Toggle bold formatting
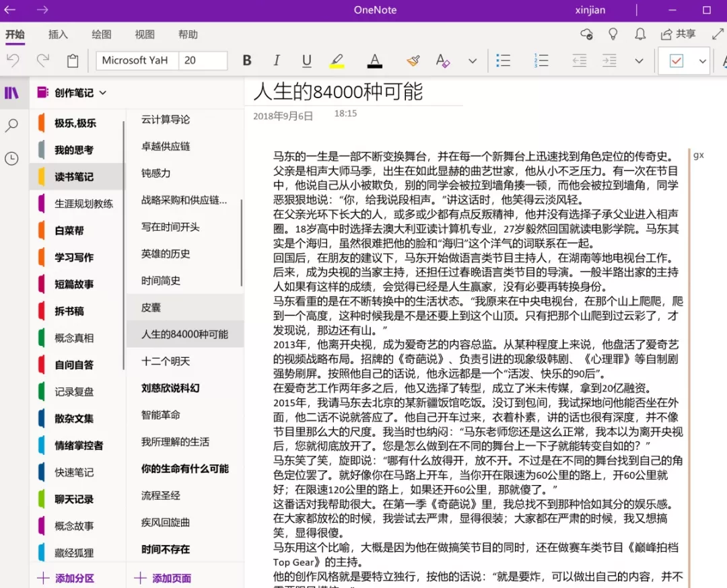Image resolution: width=727 pixels, height=588 pixels. (247, 61)
